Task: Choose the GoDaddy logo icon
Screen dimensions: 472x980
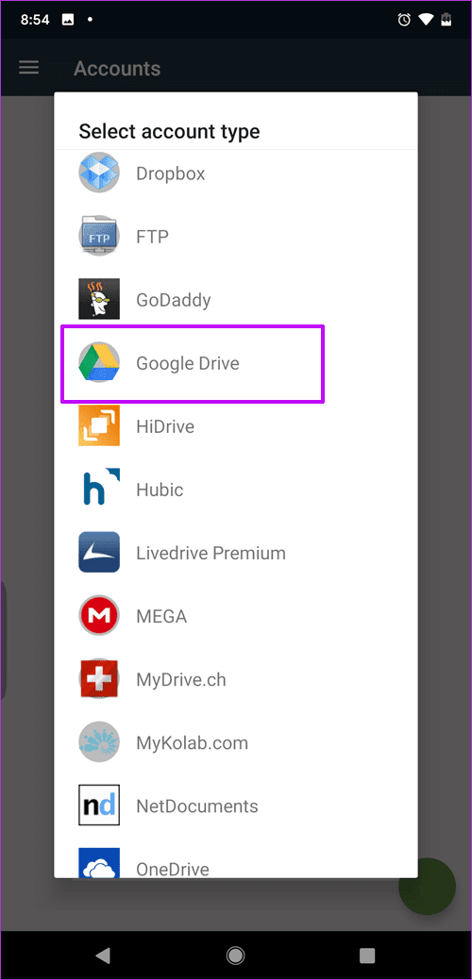Action: click(99, 299)
